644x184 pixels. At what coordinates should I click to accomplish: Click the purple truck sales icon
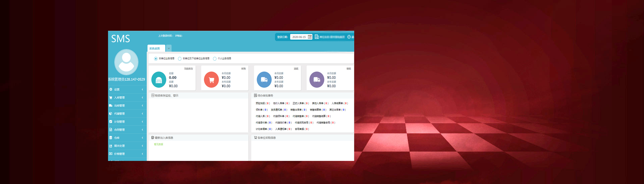[x=317, y=80]
